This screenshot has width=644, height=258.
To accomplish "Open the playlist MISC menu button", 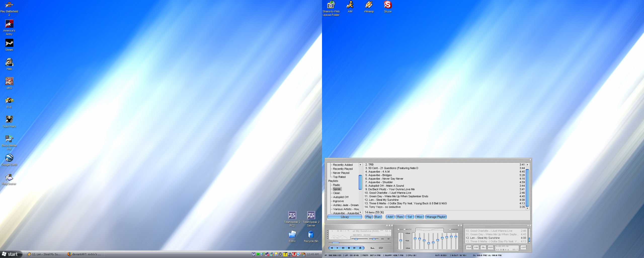I will pos(491,247).
